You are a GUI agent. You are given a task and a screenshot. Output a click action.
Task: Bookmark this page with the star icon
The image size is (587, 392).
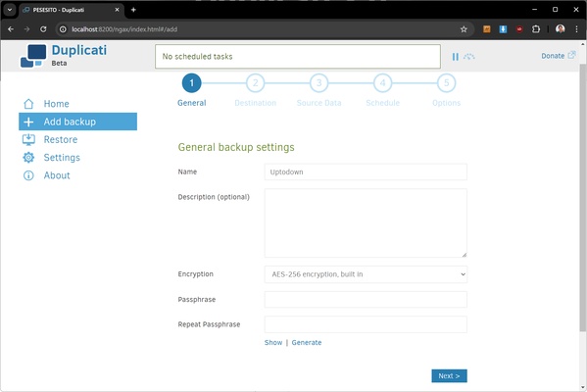tap(464, 29)
